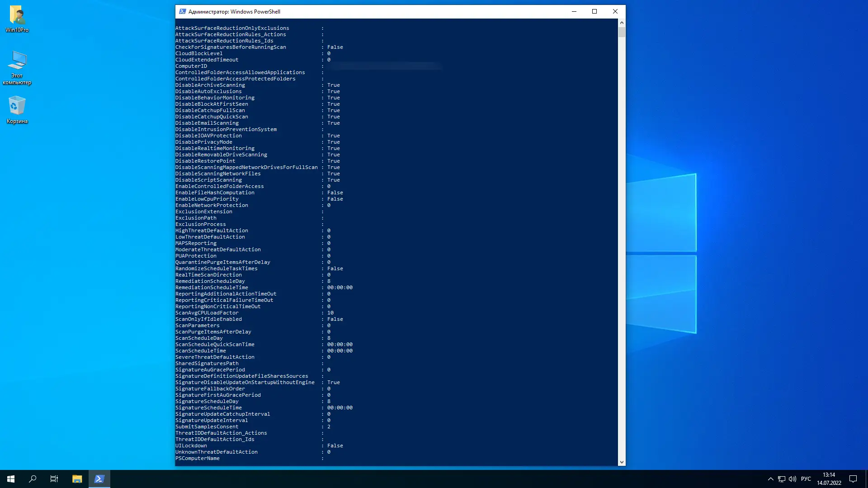Open the Windows Start menu

(11, 479)
